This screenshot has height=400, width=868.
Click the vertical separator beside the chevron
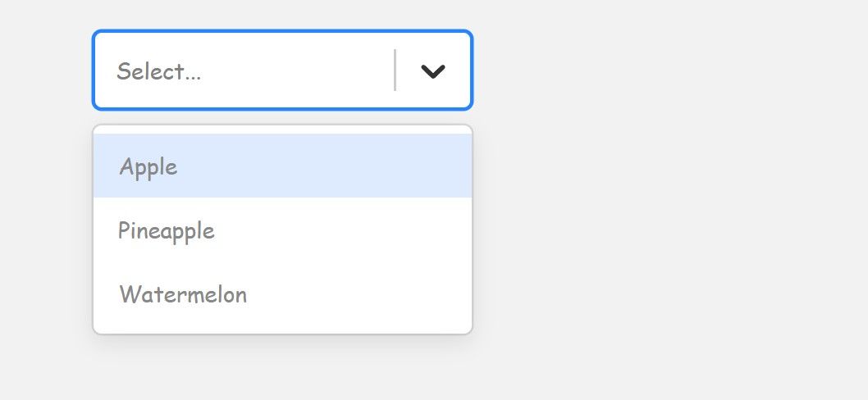395,70
